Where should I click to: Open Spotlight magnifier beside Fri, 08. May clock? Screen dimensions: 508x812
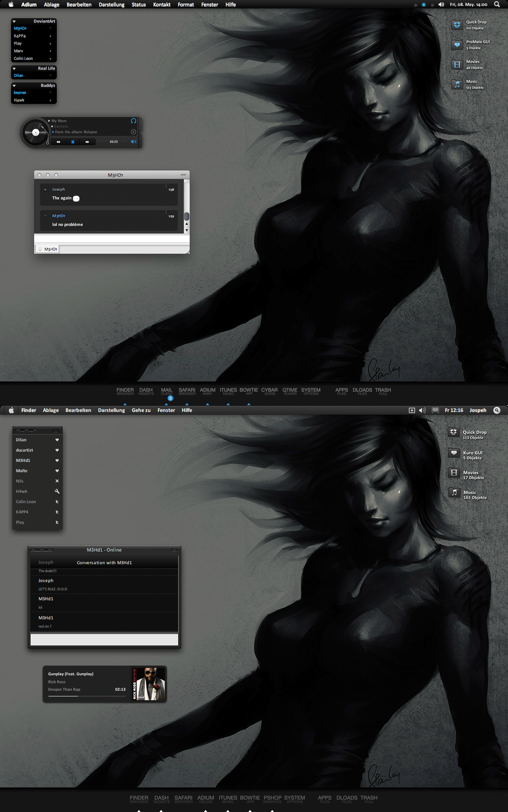click(497, 4)
